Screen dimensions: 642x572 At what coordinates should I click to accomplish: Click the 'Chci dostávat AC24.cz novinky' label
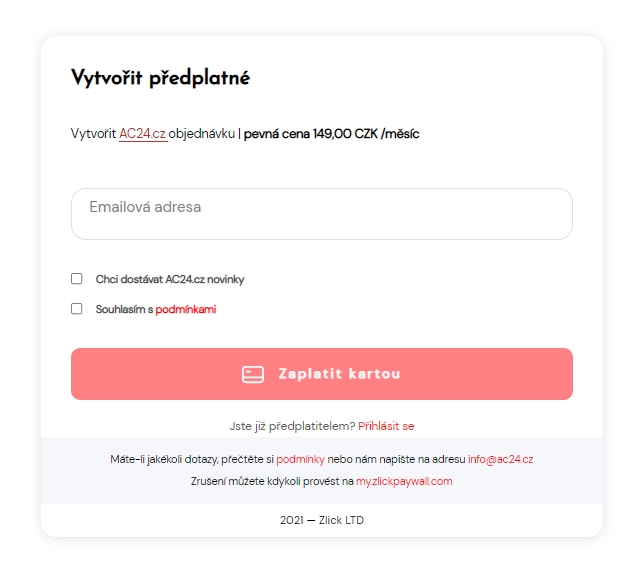[x=169, y=280]
